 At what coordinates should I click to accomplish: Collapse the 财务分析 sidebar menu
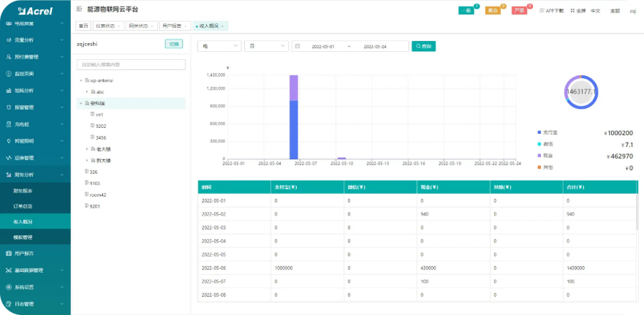61,175
